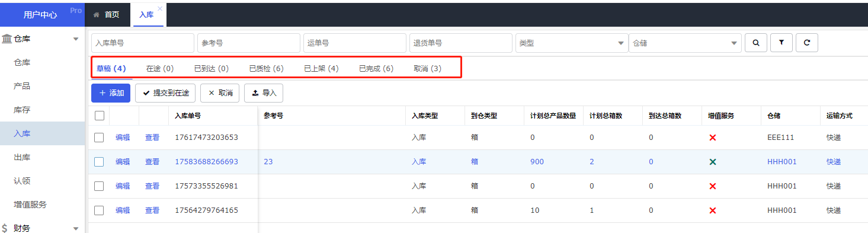
Task: Click 编辑 for row 17583688266693
Action: point(123,162)
